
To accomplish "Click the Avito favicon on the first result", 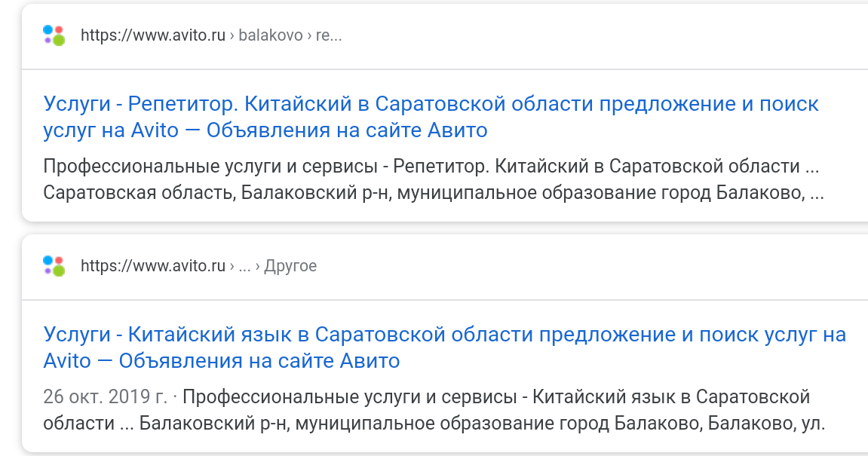I will pos(54,35).
